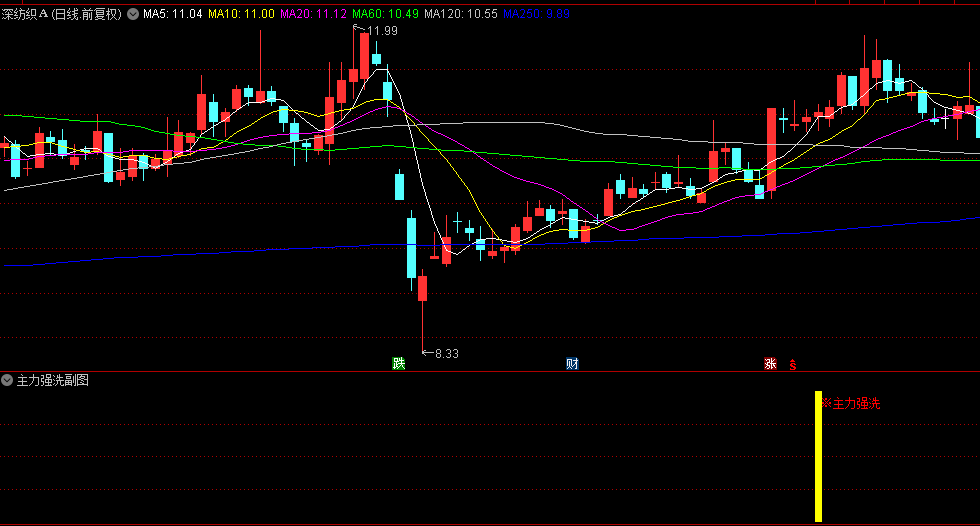Select the MA20: 11.12 indicator label
The image size is (980, 526).
pyautogui.click(x=313, y=14)
